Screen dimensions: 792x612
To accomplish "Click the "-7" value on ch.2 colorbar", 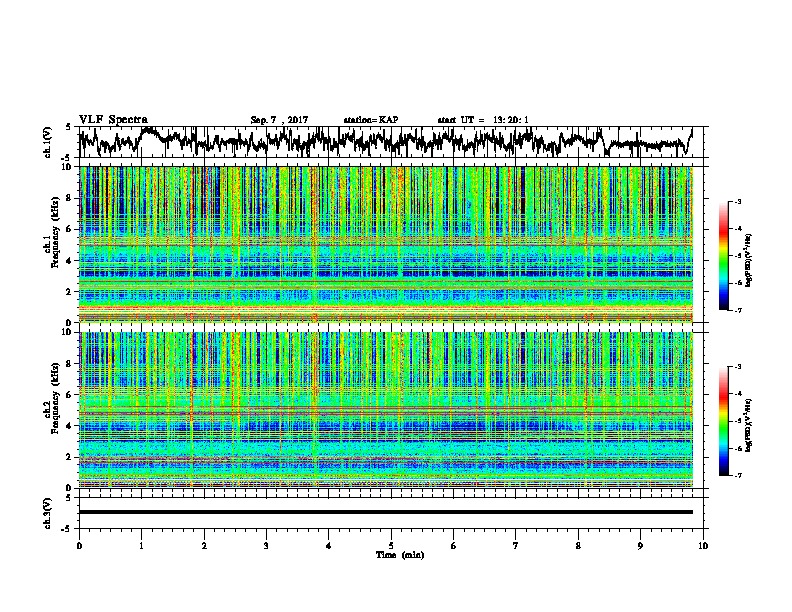I will click(737, 475).
